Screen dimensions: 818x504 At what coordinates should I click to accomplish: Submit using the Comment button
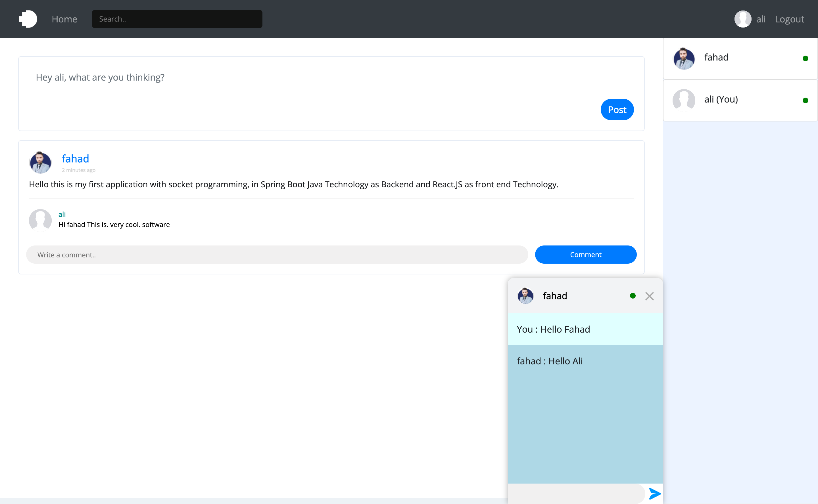tap(585, 255)
